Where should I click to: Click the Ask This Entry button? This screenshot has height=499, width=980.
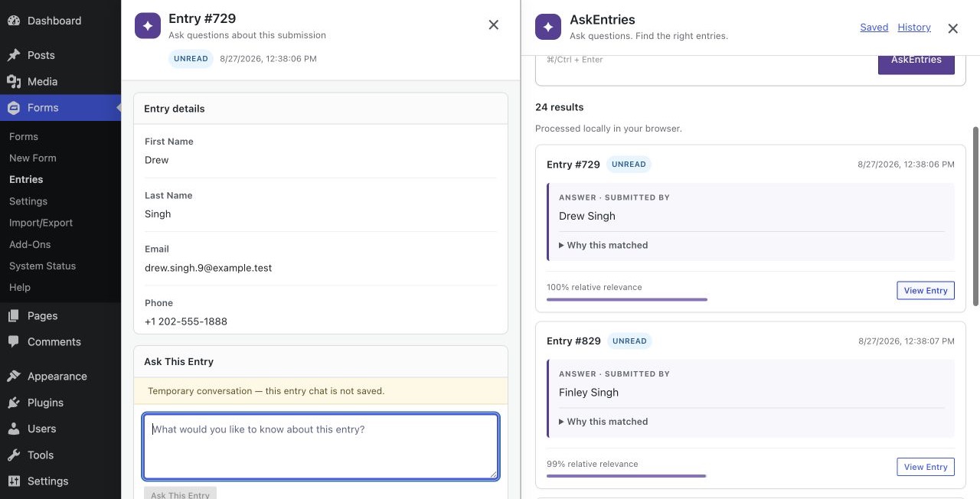tap(180, 494)
